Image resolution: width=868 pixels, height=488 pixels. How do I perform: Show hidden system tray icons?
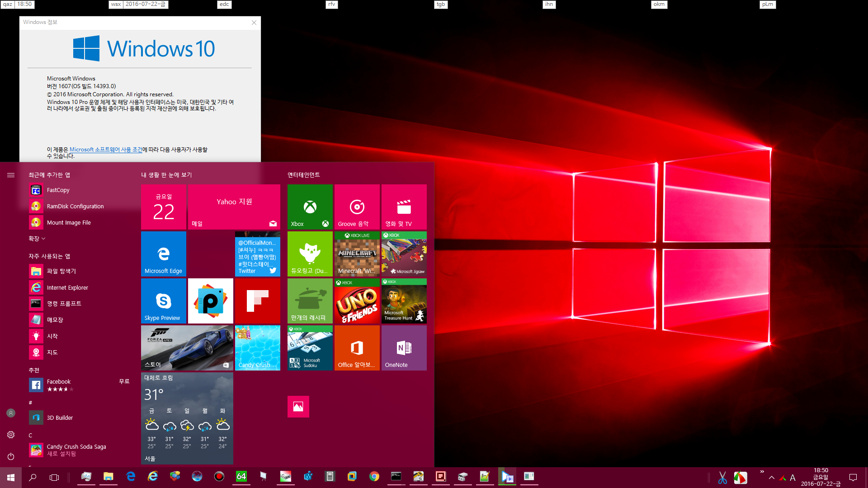pos(772,478)
